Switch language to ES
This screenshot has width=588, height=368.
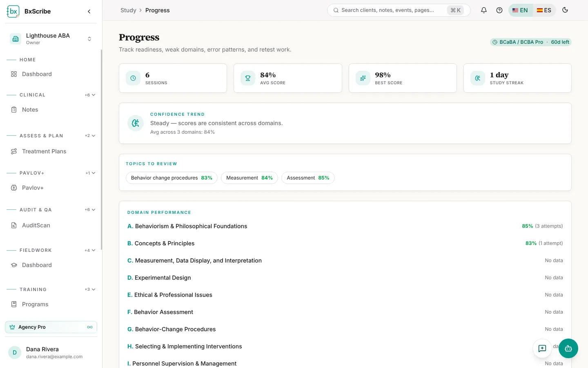[544, 10]
